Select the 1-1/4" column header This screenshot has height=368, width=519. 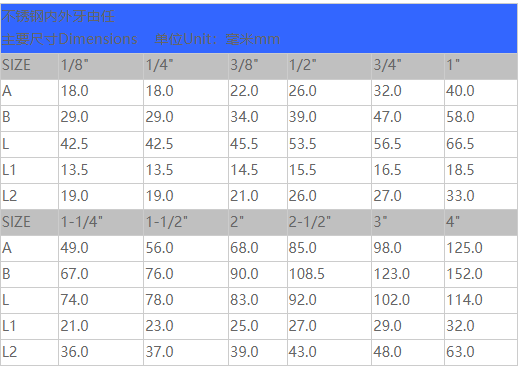101,223
